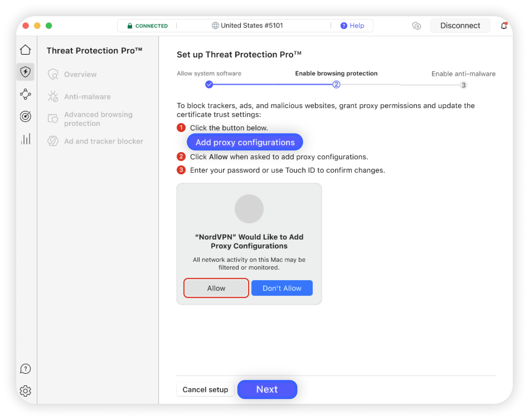Open the Home icon in sidebar
This screenshot has height=420, width=529.
[x=25, y=50]
